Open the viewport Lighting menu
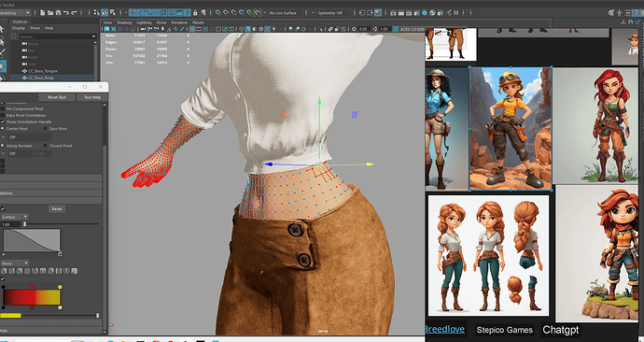This screenshot has height=342, width=644. click(144, 22)
